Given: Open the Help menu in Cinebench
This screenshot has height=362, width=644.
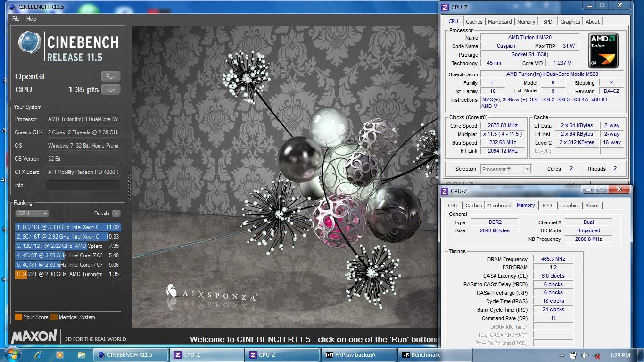Looking at the screenshot, I should coord(32,19).
